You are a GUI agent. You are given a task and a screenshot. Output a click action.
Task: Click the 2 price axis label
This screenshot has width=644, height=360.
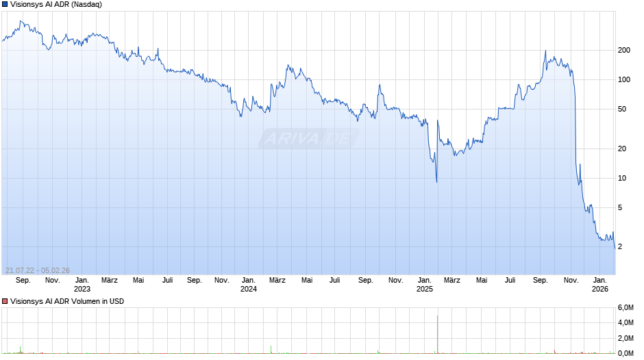pyautogui.click(x=620, y=246)
